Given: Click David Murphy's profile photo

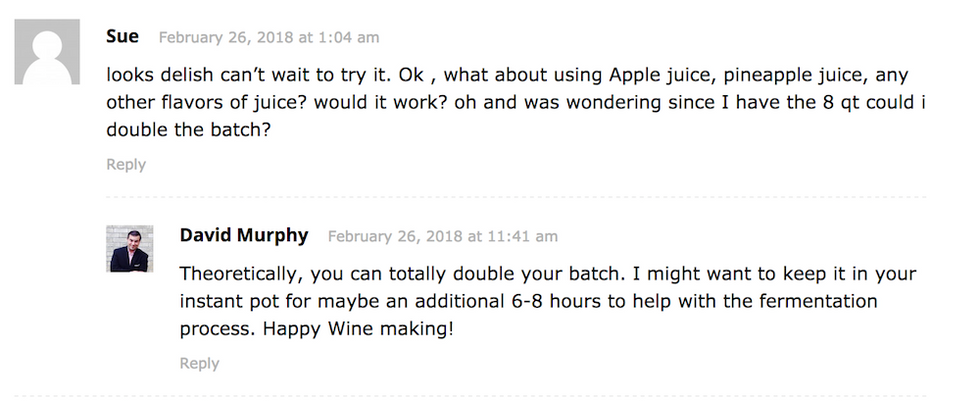Looking at the screenshot, I should [x=130, y=248].
